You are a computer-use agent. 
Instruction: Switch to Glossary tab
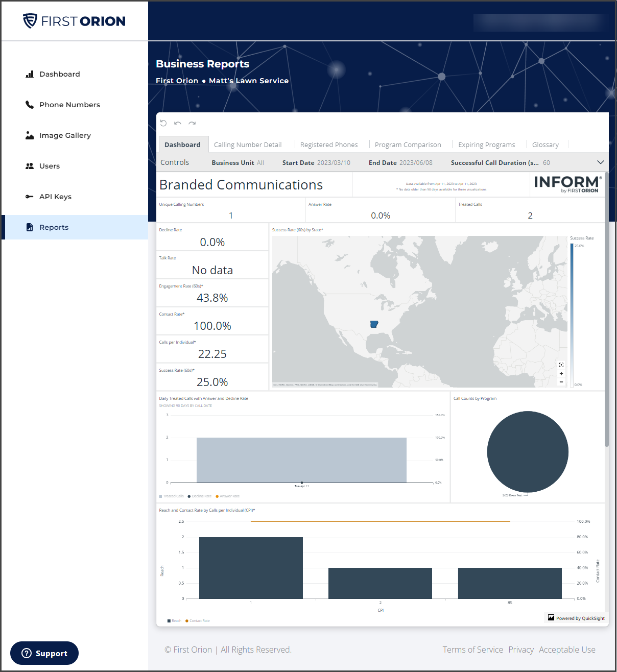545,145
